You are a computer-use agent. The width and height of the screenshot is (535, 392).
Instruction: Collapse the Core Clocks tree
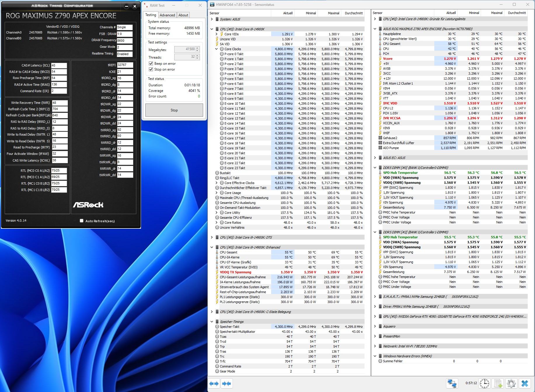point(217,49)
